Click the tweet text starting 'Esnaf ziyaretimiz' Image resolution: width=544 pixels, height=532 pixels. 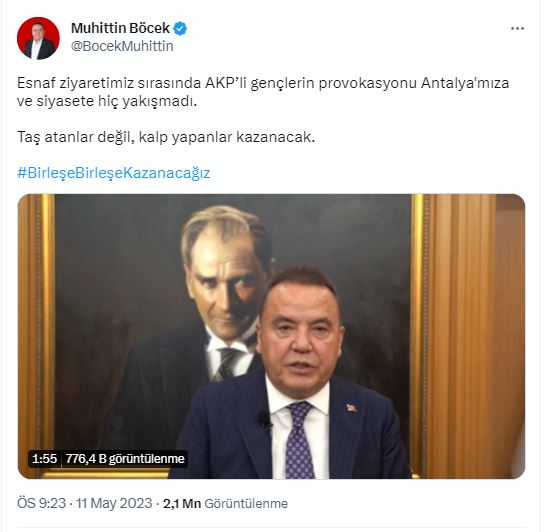click(x=263, y=92)
